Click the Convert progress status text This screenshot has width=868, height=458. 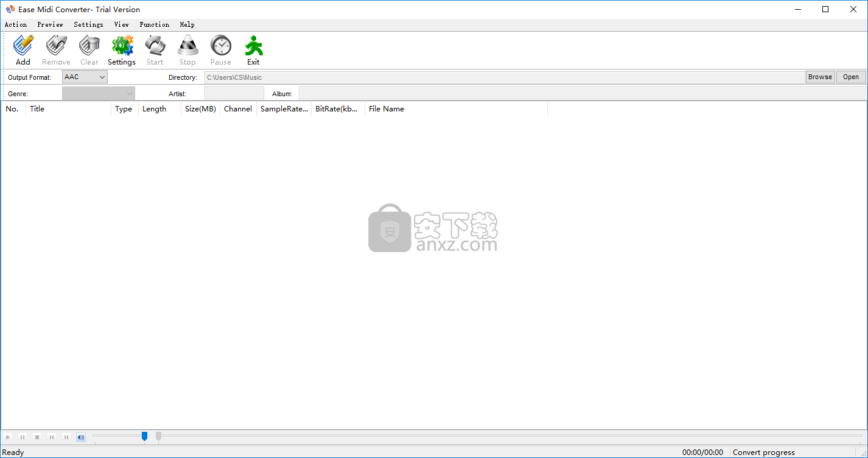click(x=764, y=453)
